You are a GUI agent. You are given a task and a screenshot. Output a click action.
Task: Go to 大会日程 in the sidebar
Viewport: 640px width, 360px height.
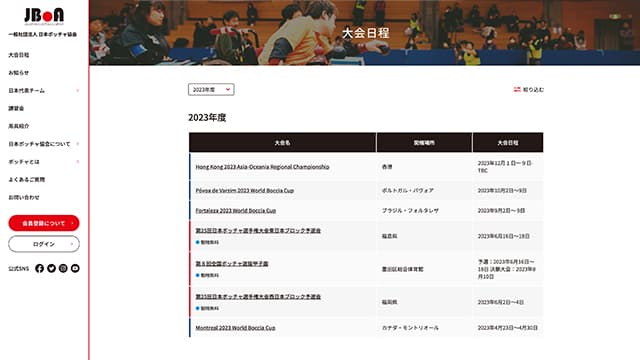(x=19, y=55)
